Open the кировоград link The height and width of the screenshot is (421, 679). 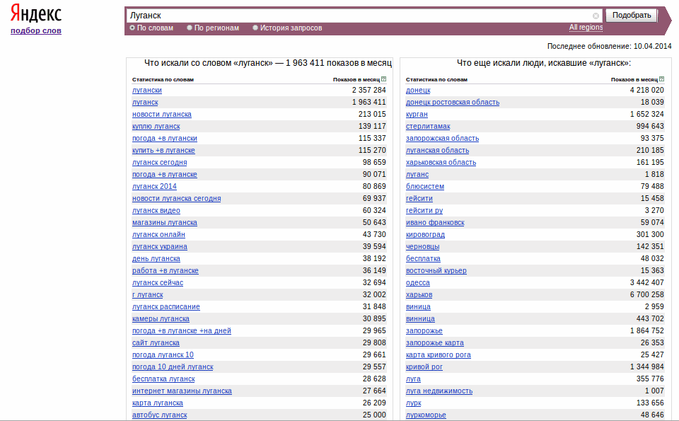(x=425, y=235)
